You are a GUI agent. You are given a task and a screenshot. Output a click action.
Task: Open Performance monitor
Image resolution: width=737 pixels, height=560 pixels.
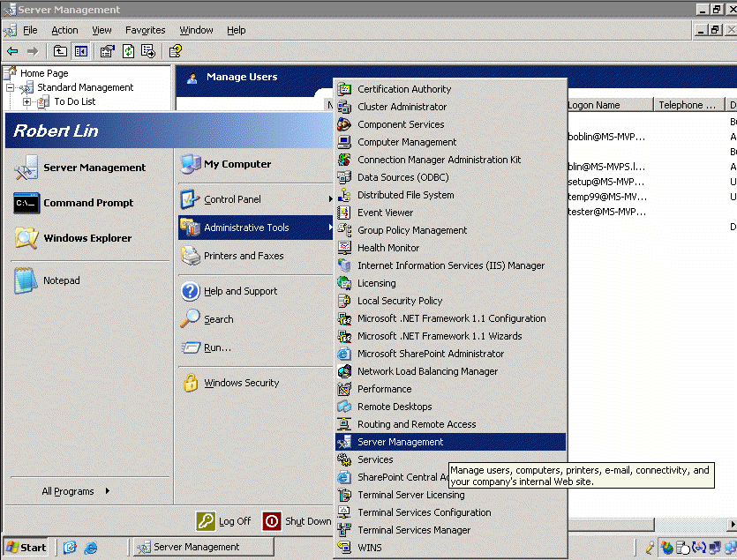click(x=450, y=389)
